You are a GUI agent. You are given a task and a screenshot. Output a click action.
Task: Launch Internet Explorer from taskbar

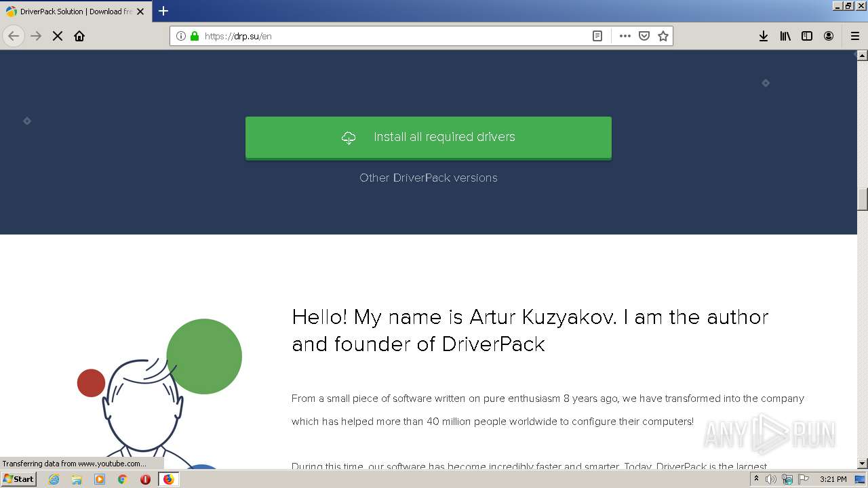tap(54, 479)
